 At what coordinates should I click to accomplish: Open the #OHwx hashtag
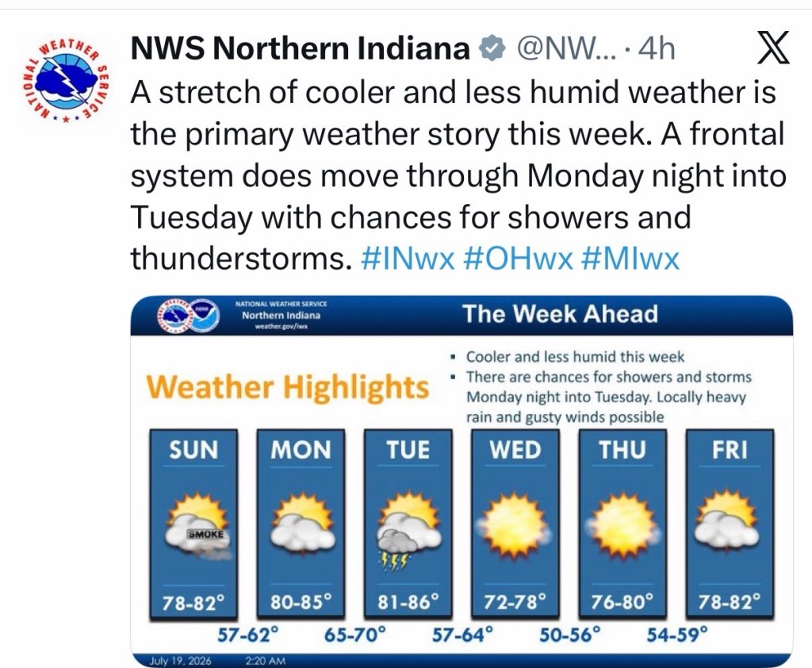pos(518,258)
